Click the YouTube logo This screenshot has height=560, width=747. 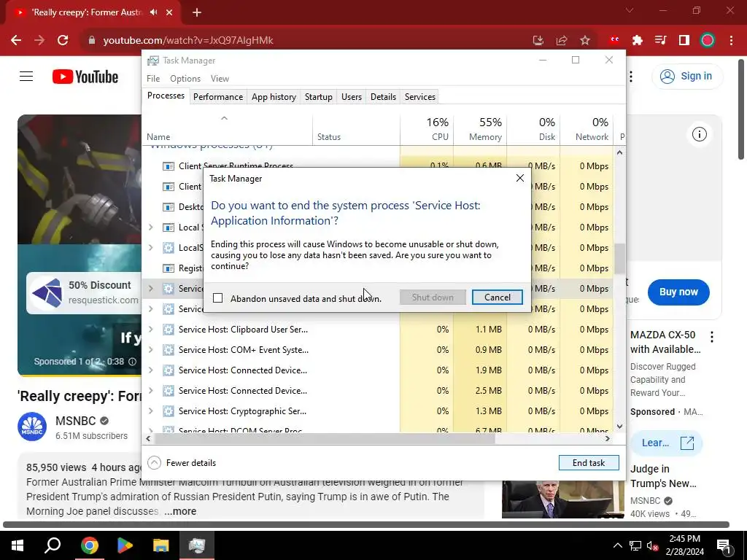point(85,77)
